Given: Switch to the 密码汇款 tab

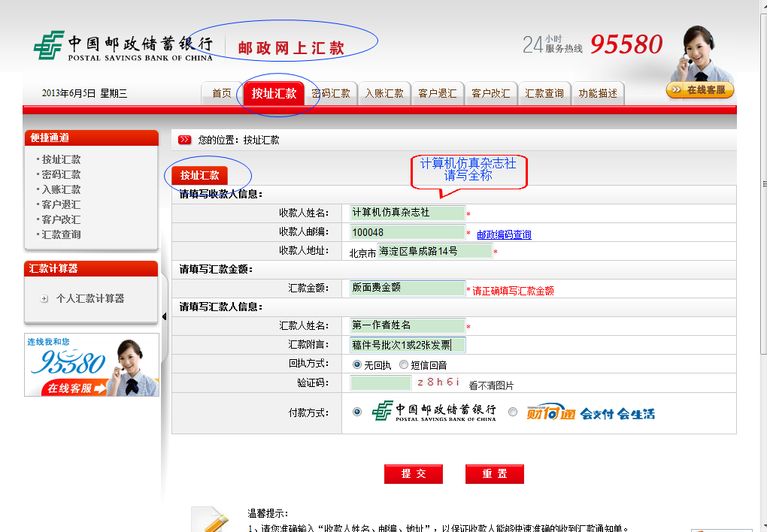Looking at the screenshot, I should coord(331,93).
